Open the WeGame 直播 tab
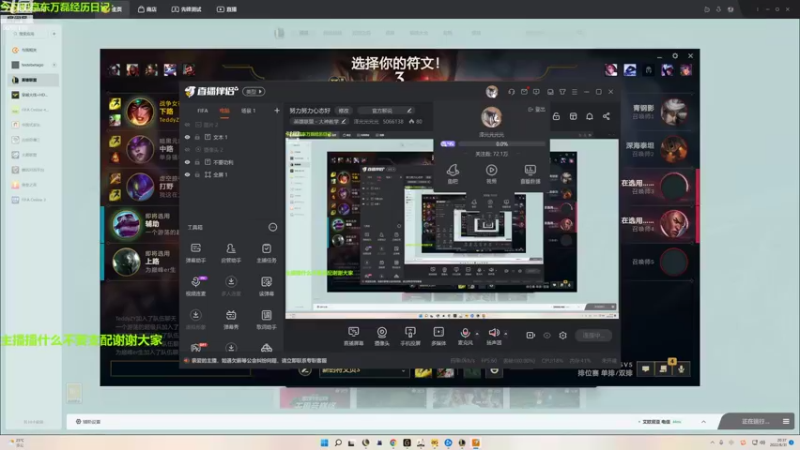Viewport: 800px width, 450px height. point(227,9)
